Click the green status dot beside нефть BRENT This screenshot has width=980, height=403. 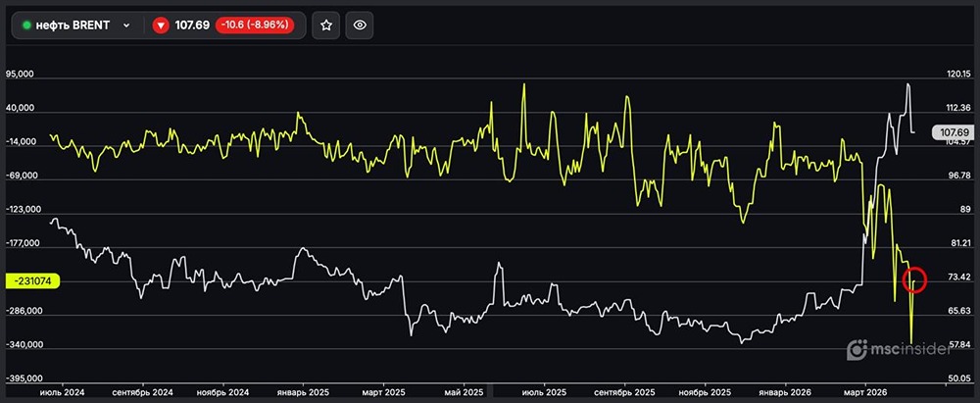[26, 25]
